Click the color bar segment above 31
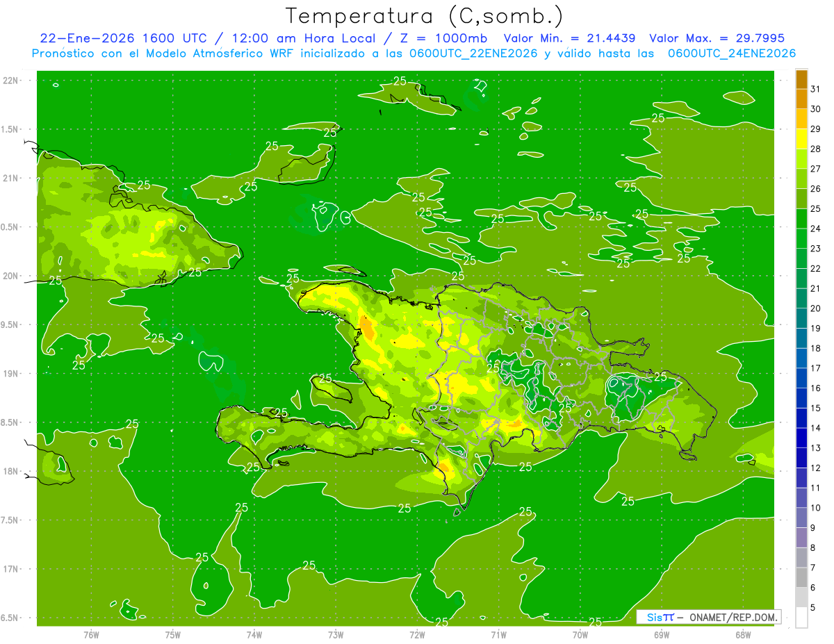The width and height of the screenshot is (834, 644). 801,79
